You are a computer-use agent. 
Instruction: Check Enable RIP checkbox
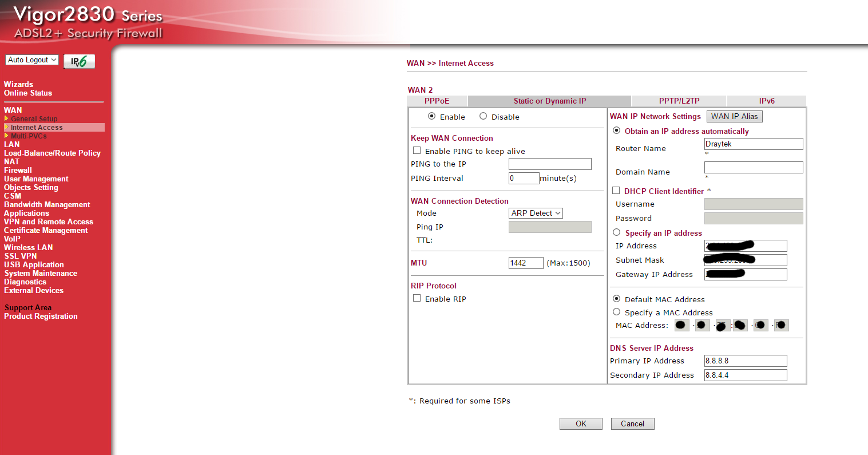tap(417, 298)
